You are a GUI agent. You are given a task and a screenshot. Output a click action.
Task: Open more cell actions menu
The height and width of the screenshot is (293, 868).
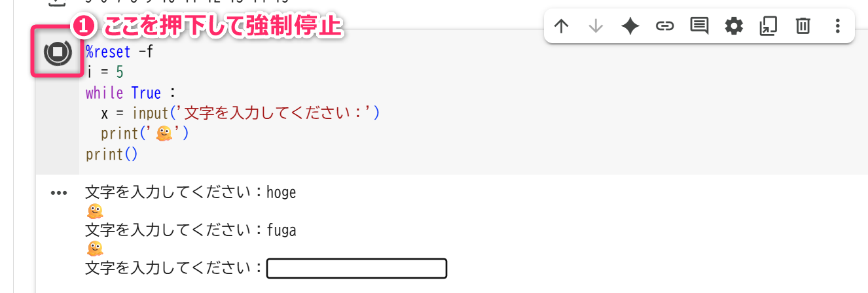pyautogui.click(x=837, y=26)
